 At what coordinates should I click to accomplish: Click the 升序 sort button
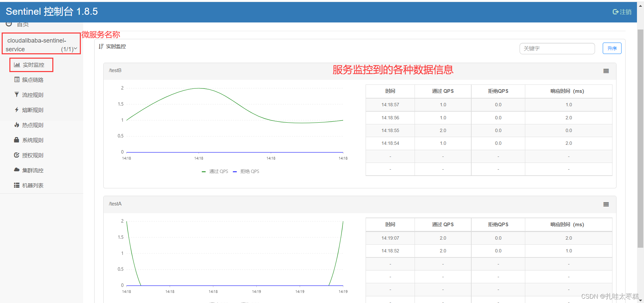612,48
